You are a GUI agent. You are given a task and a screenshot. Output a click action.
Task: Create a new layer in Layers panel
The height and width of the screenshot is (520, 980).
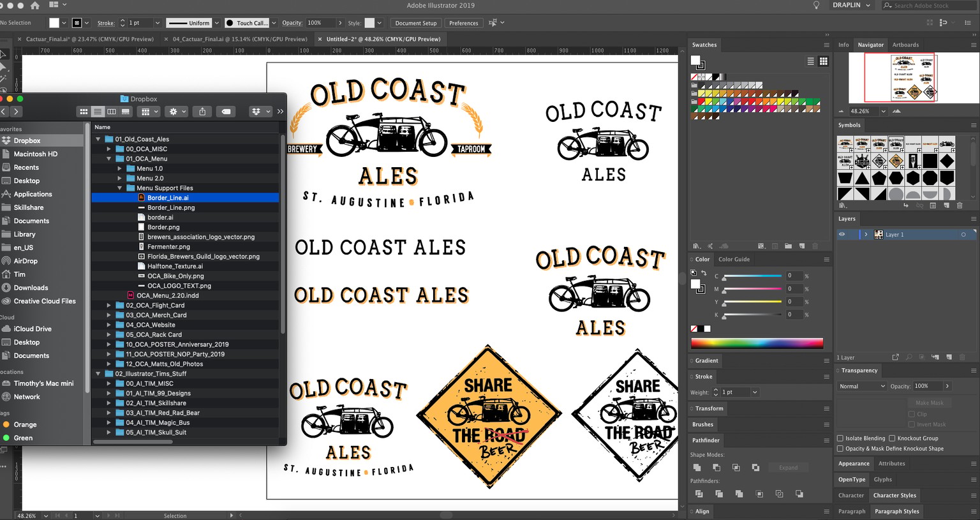click(949, 357)
